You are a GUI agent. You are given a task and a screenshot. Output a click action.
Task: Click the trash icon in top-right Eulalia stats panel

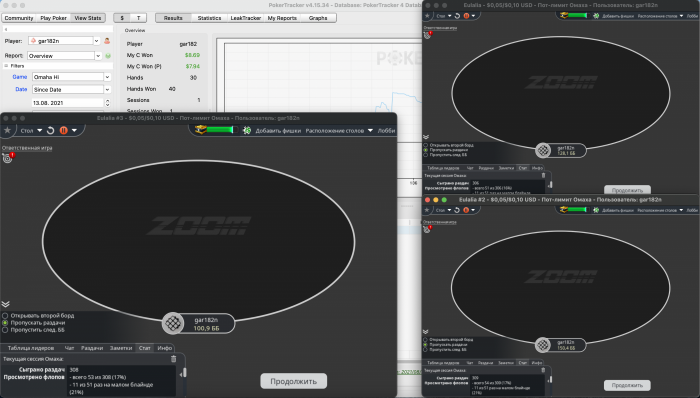(543, 175)
